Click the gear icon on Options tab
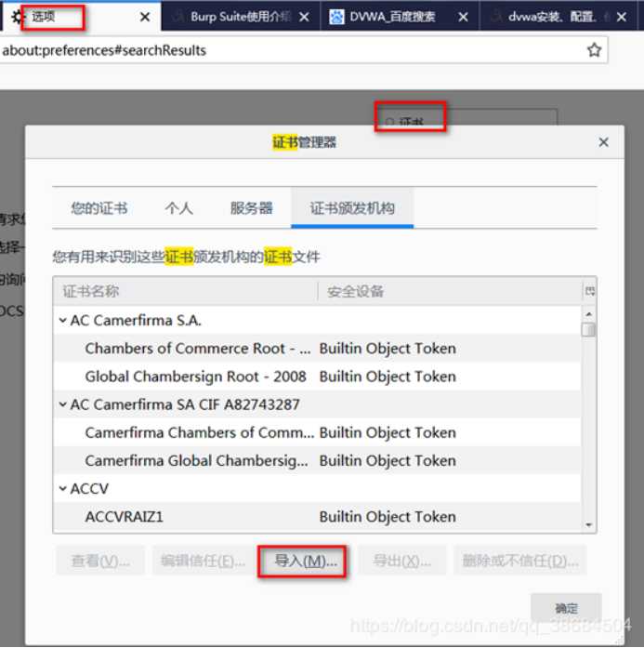This screenshot has height=648, width=644. point(17,17)
